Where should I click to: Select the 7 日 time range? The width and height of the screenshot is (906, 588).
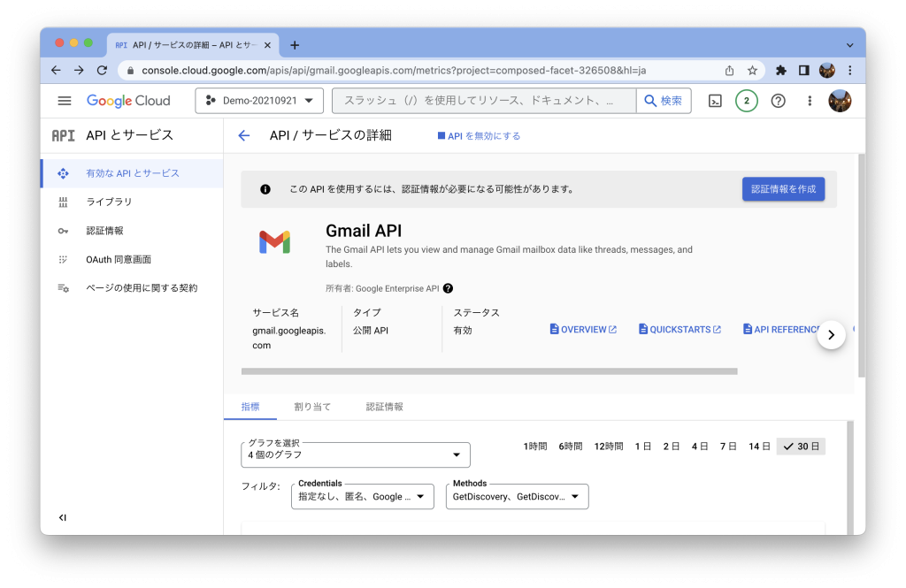tap(728, 447)
